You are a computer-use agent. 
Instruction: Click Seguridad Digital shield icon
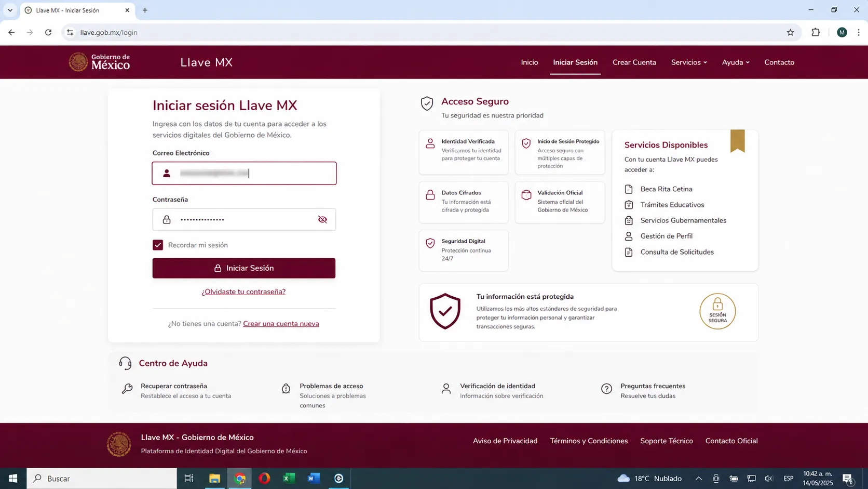(x=430, y=243)
